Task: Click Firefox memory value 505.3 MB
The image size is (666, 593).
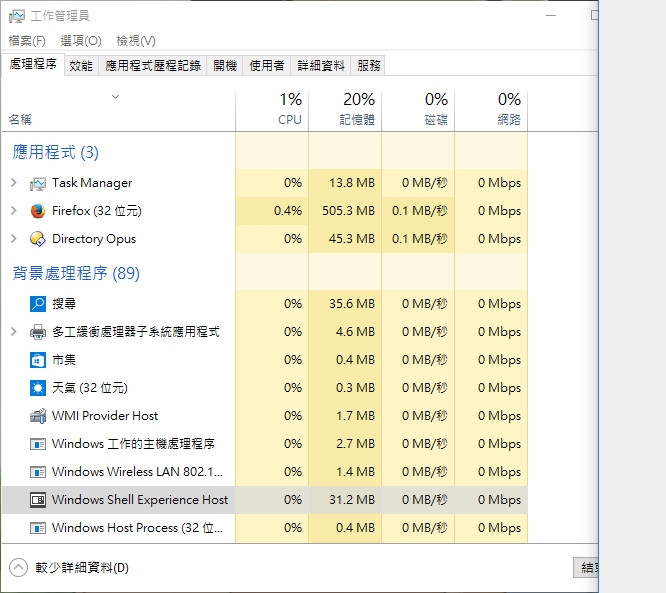Action: [x=348, y=211]
